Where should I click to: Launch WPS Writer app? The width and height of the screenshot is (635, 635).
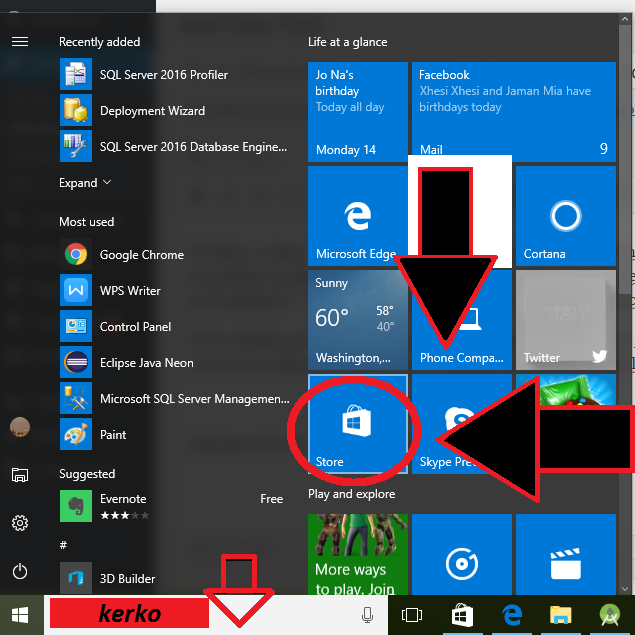pyautogui.click(x=130, y=291)
